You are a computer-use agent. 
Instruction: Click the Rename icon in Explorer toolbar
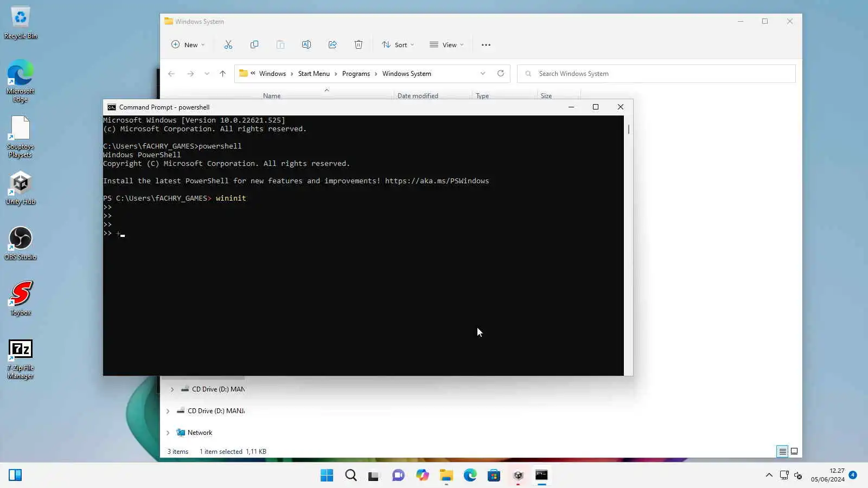pos(307,45)
